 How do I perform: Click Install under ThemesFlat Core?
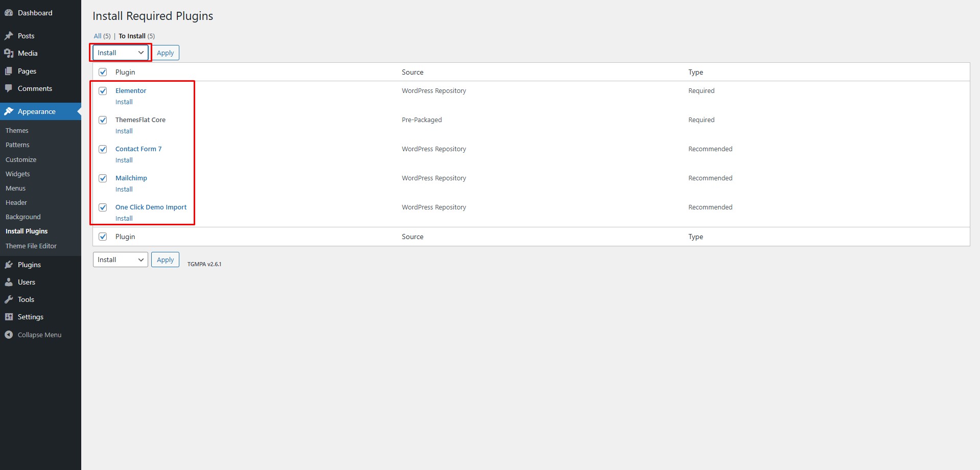point(124,131)
